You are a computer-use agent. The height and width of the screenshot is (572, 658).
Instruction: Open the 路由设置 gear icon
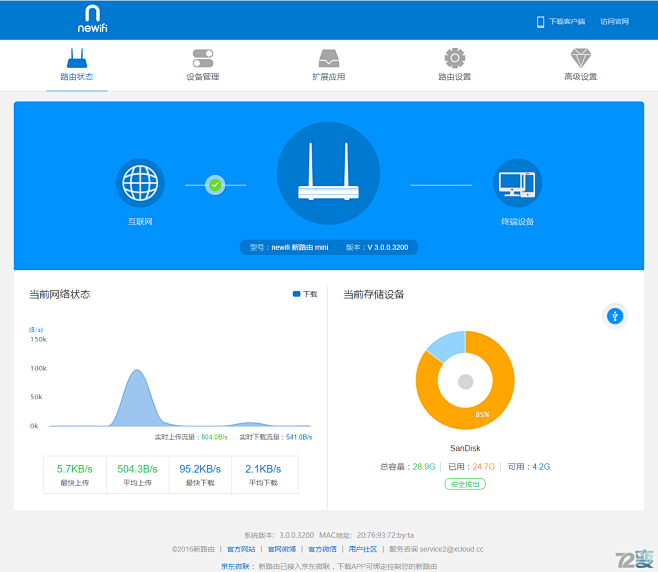pos(454,58)
